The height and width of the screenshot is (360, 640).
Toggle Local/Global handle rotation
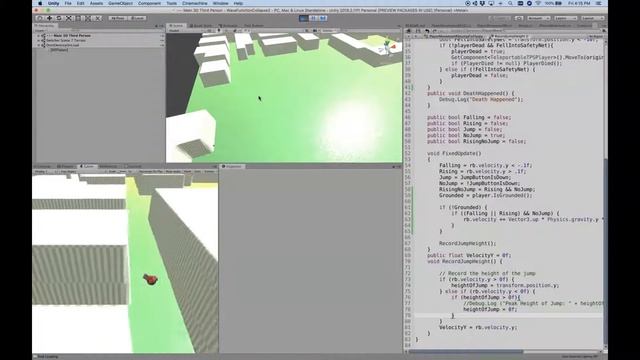137,18
